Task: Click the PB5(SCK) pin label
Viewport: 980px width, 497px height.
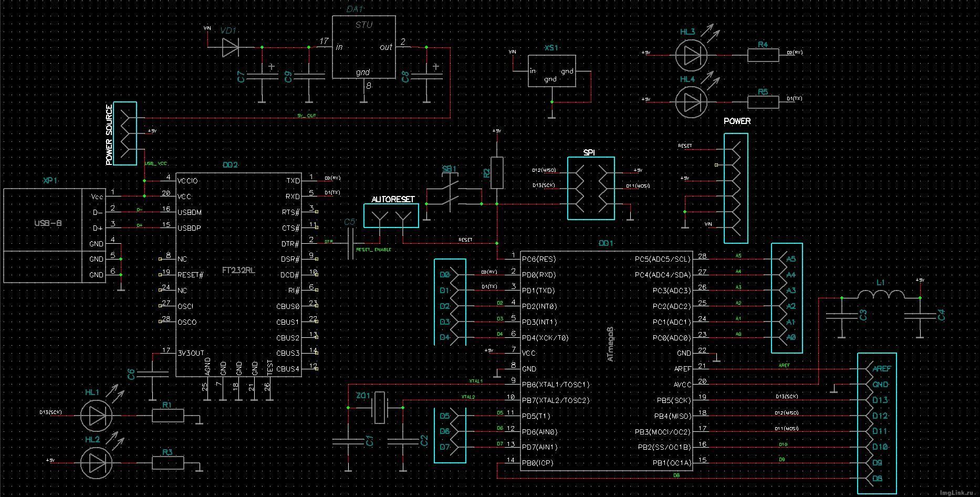Action: (x=674, y=400)
